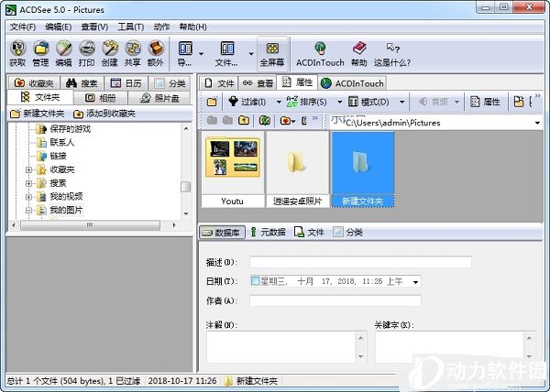
Task: Switch to the ACDInTouch tab
Action: click(x=352, y=83)
